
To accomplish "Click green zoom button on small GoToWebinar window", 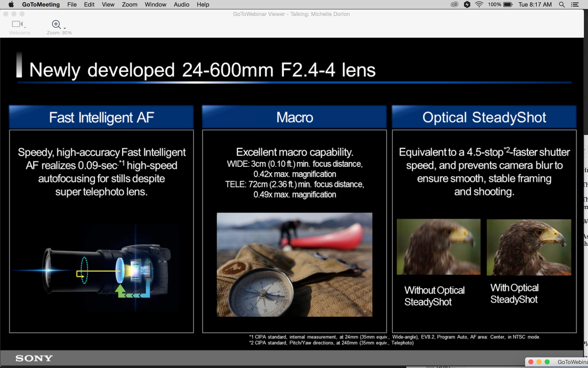I will pyautogui.click(x=547, y=362).
